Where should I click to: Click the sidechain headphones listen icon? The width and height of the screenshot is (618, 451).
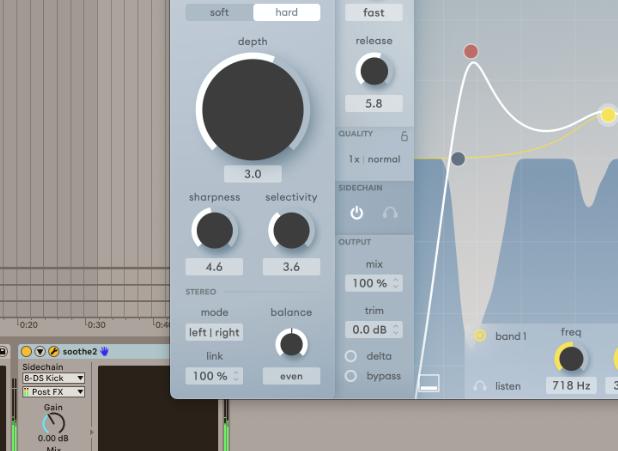(x=391, y=213)
